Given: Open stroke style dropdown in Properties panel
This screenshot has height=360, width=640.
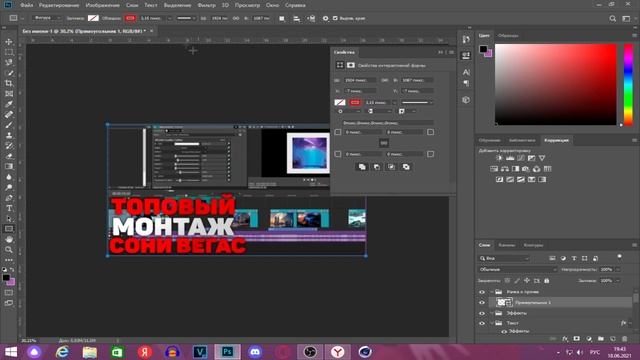Looking at the screenshot, I should (x=417, y=102).
